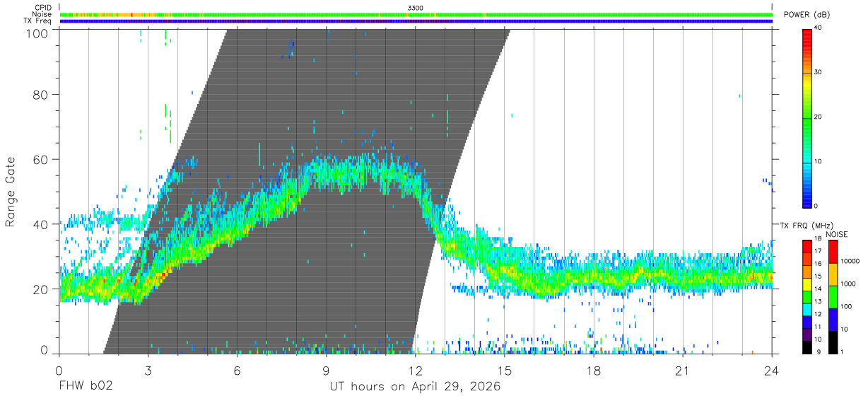Viewport: 868px width, 401px height.
Task: Click the TX Freq blue strip above the plot
Action: 416,21
